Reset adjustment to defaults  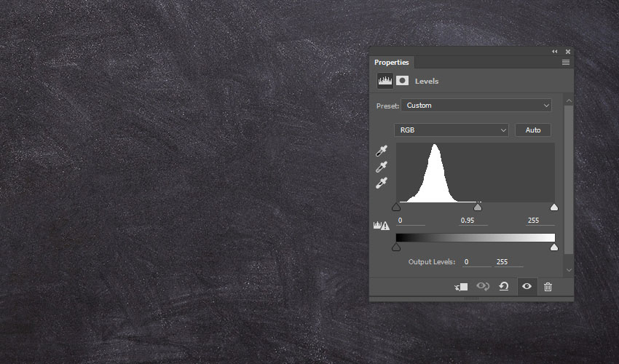point(504,286)
